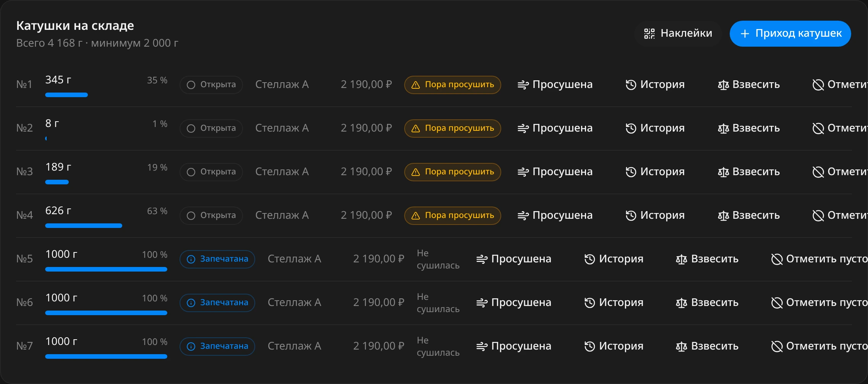Click the plus icon in Приход катушек
The image size is (868, 384).
pyautogui.click(x=745, y=34)
